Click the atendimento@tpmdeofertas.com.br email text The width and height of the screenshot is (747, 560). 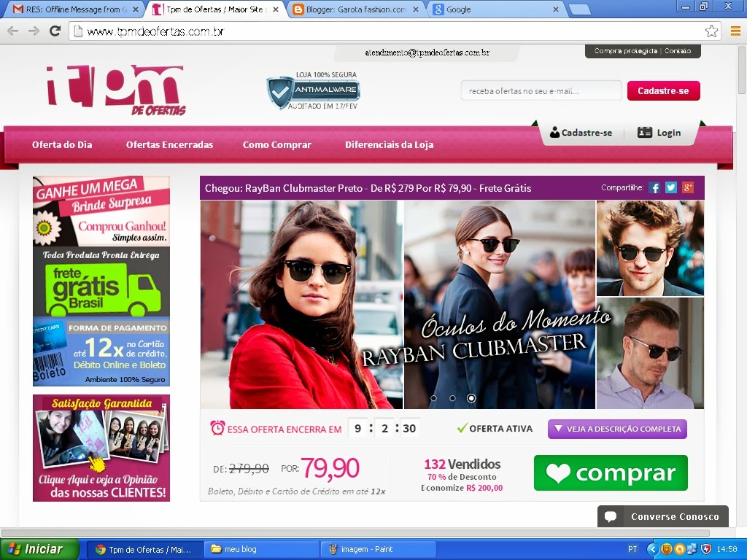point(427,52)
